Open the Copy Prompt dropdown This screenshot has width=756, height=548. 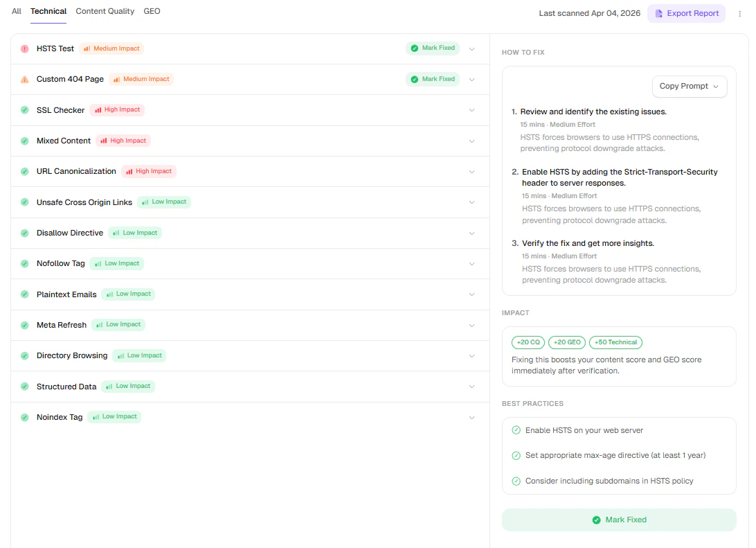click(x=689, y=86)
